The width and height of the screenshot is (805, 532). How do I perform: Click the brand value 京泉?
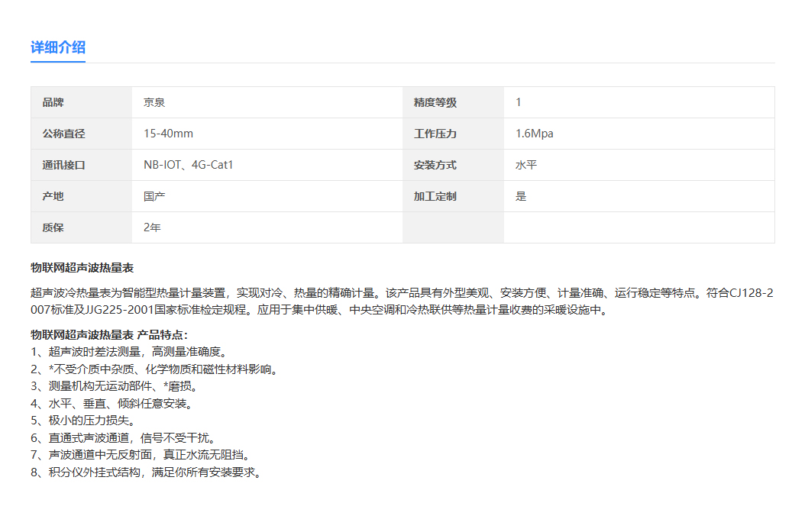tap(154, 102)
